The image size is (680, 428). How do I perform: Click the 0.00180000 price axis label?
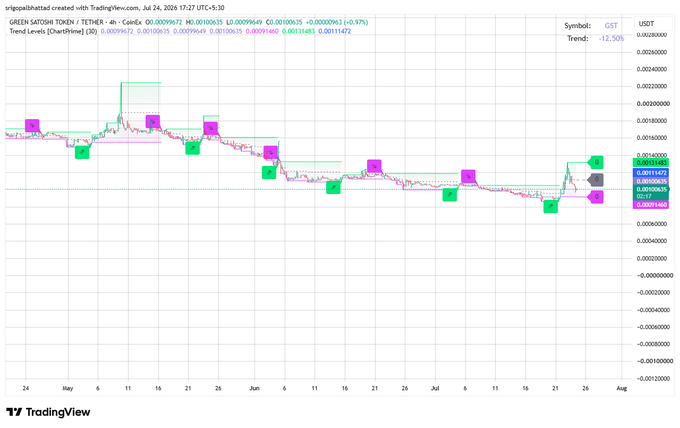pyautogui.click(x=652, y=121)
